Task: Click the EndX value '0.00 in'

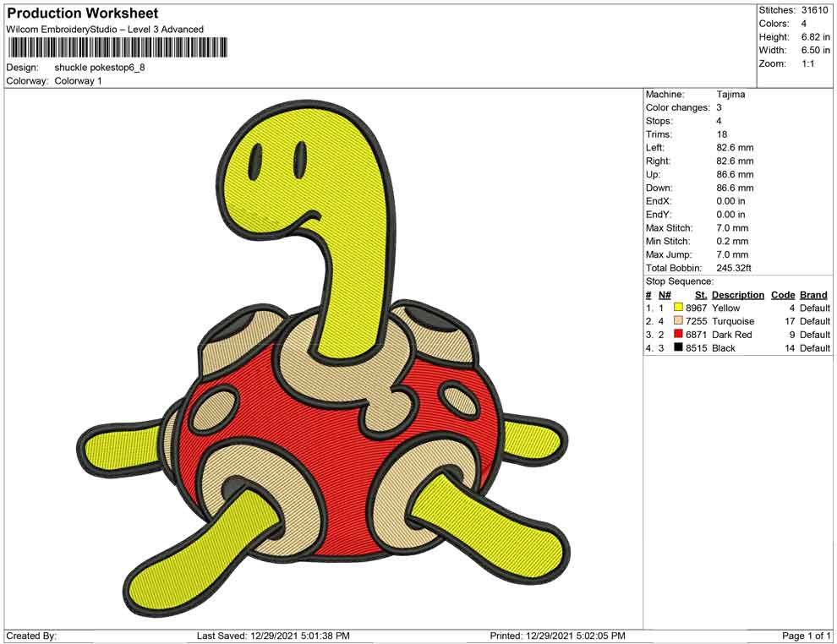Action: pyautogui.click(x=730, y=201)
